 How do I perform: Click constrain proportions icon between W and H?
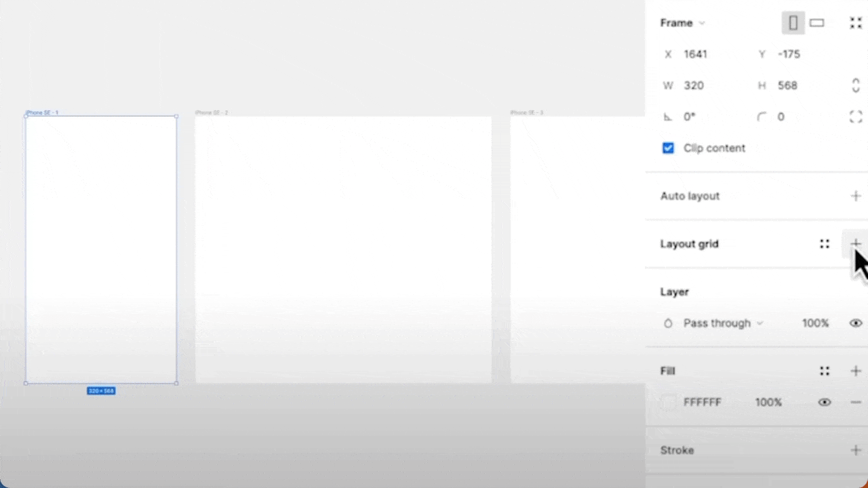[855, 85]
